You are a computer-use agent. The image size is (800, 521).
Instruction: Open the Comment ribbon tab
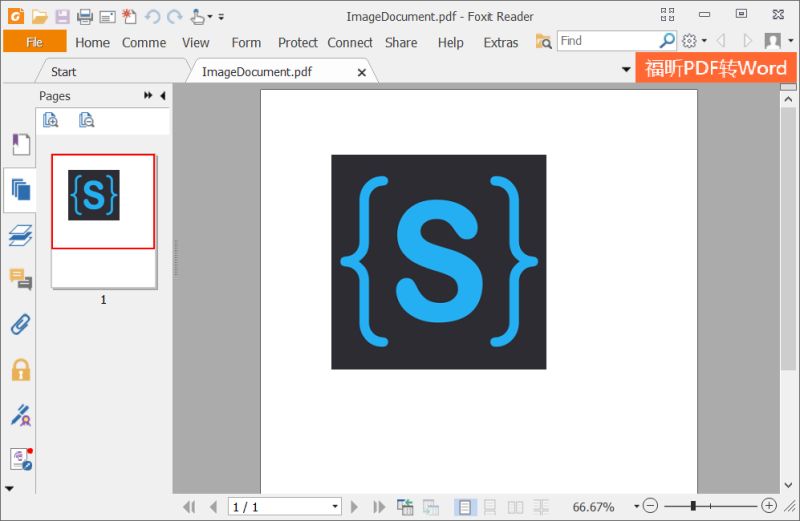click(x=144, y=42)
